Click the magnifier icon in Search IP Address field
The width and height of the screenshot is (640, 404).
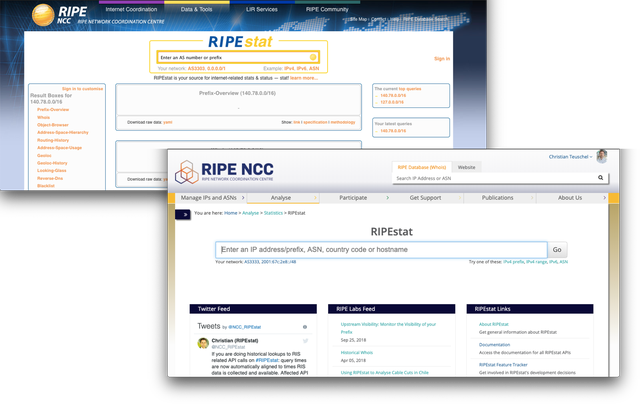[600, 178]
